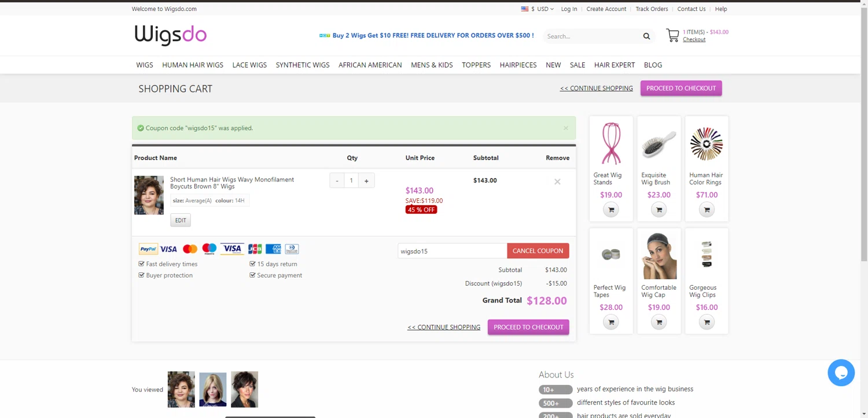Click the Mastercard payment icon
This screenshot has width=868, height=418.
pos(190,249)
